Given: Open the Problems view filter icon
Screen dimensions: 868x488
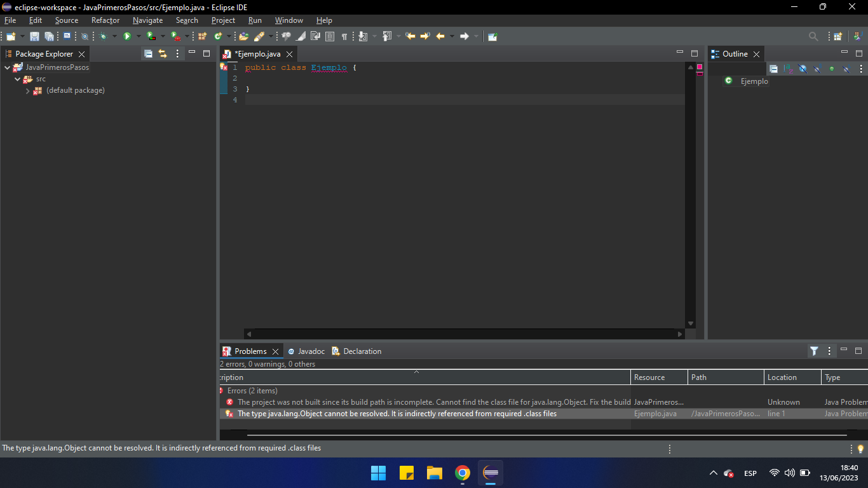Looking at the screenshot, I should [814, 351].
